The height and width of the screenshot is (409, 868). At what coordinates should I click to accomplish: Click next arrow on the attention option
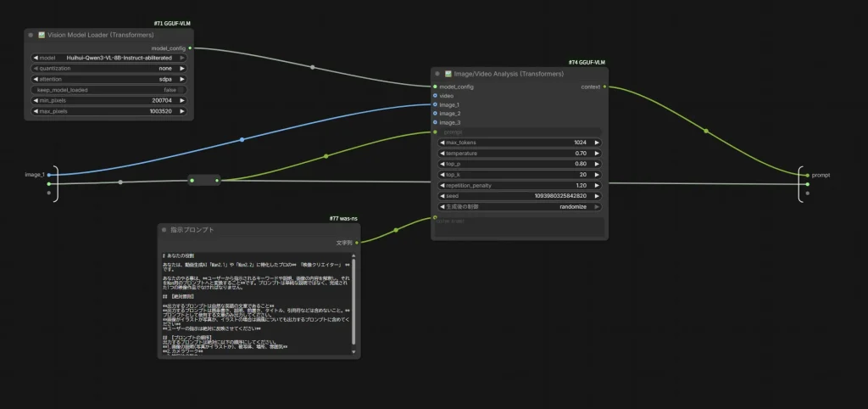(181, 79)
